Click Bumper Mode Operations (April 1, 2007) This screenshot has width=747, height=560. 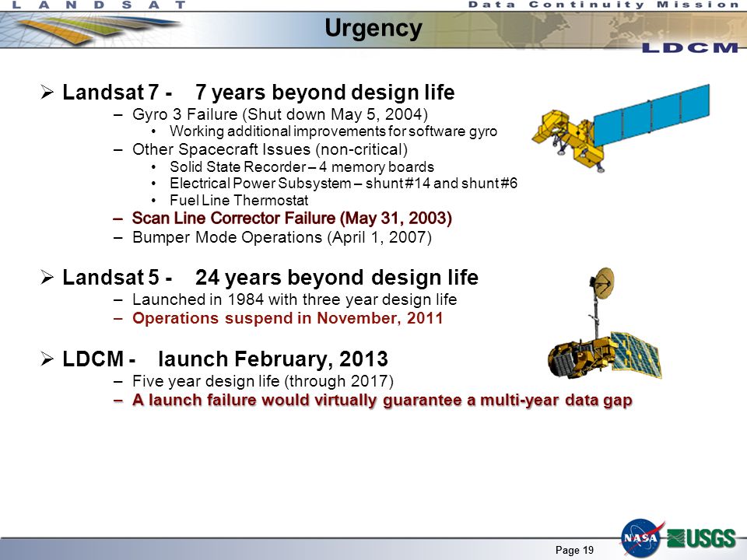click(x=282, y=237)
